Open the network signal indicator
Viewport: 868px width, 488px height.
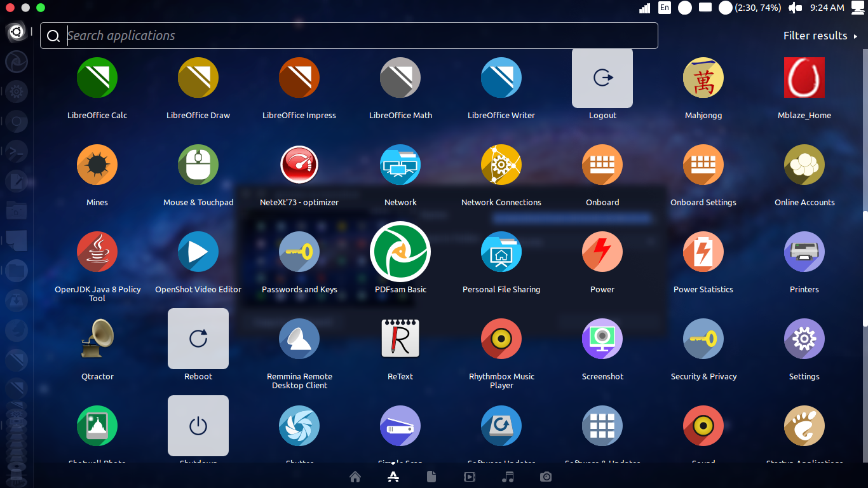tap(645, 8)
